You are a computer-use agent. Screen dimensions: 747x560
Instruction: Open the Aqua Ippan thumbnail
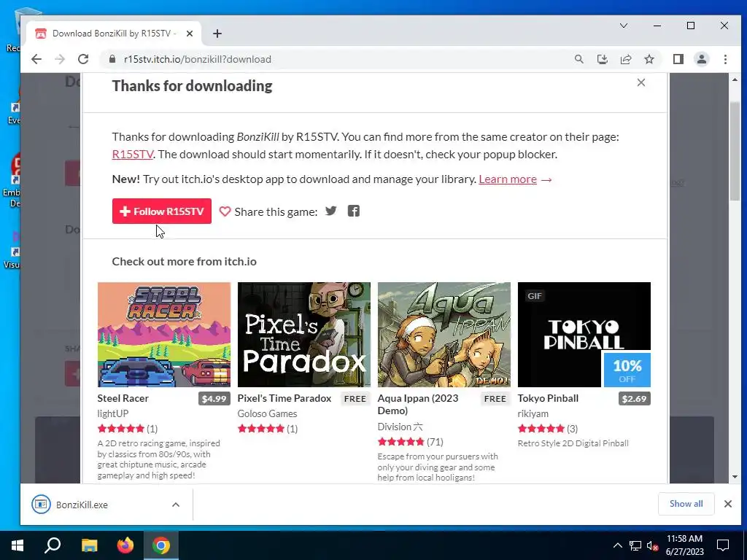pos(444,334)
